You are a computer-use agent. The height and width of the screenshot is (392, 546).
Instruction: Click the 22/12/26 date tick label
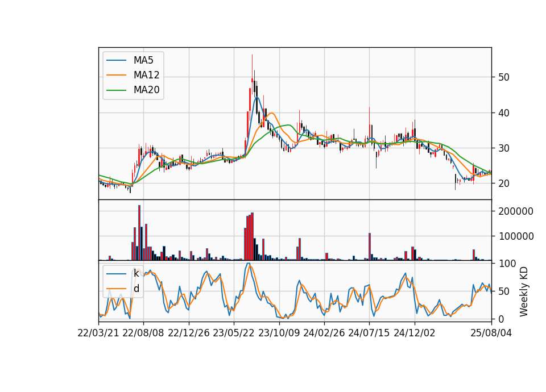(x=189, y=333)
